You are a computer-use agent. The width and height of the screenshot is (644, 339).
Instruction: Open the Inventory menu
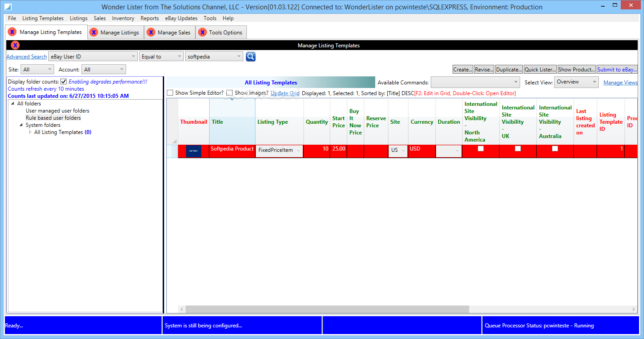(123, 18)
